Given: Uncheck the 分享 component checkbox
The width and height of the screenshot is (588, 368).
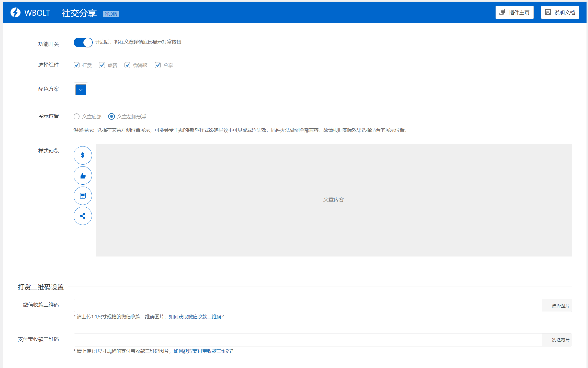Looking at the screenshot, I should pyautogui.click(x=158, y=65).
